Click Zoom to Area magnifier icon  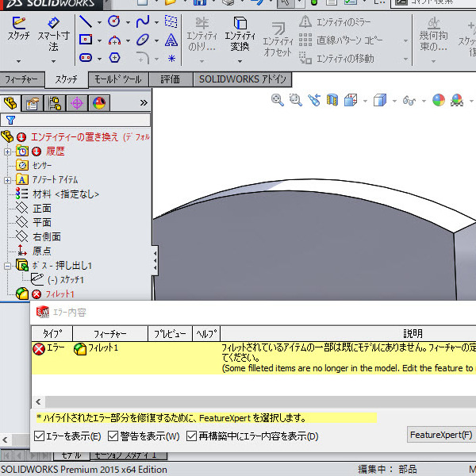tap(295, 100)
